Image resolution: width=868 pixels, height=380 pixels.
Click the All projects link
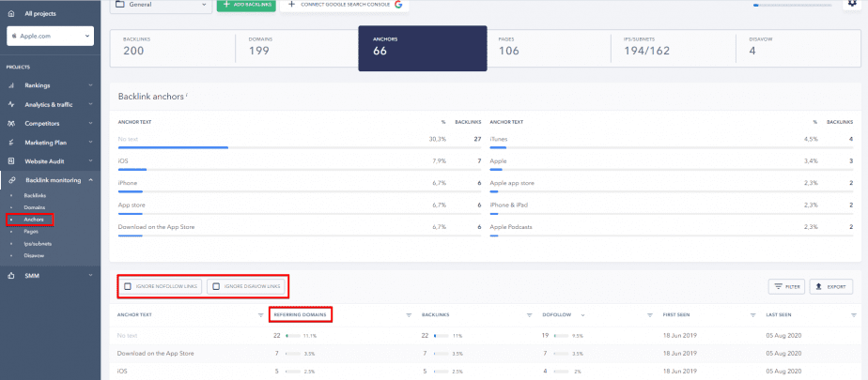40,13
